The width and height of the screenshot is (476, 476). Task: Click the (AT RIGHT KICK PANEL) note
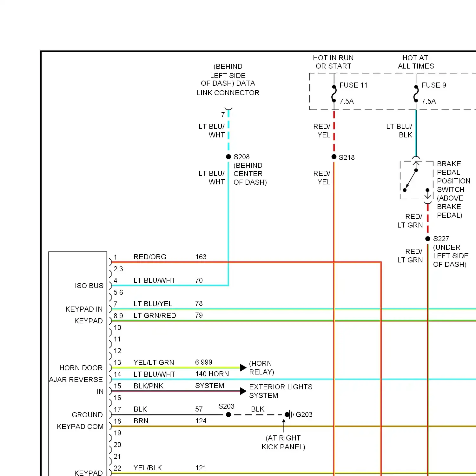tap(283, 442)
